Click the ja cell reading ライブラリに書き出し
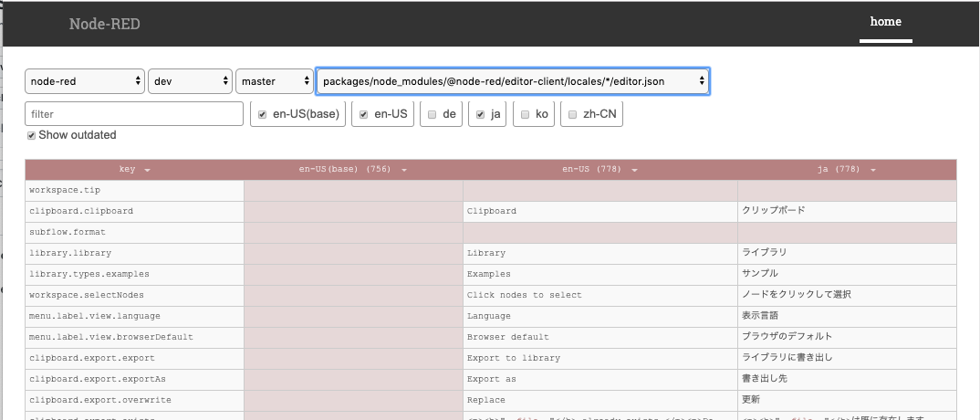Screen dimensions: 980x420 click(x=847, y=359)
